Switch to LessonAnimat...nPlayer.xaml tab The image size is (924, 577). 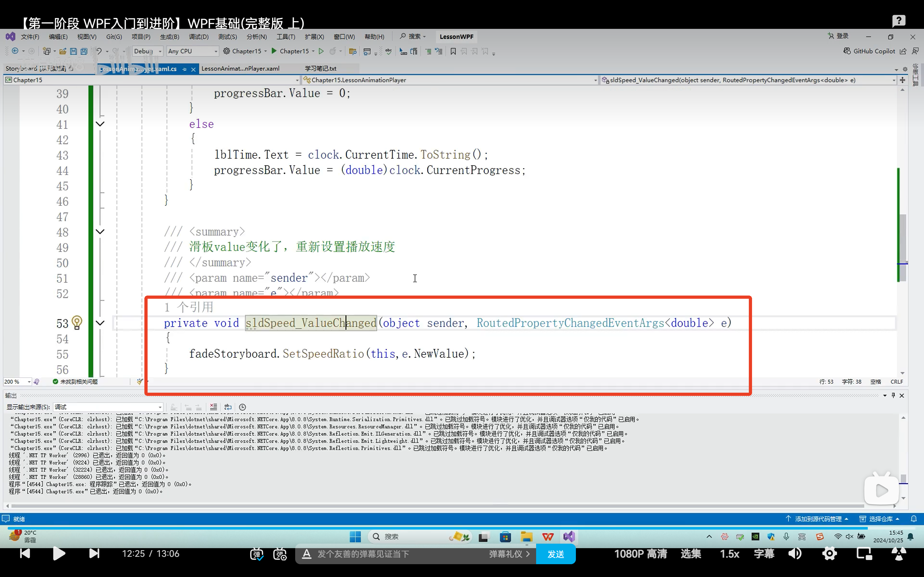pyautogui.click(x=240, y=69)
